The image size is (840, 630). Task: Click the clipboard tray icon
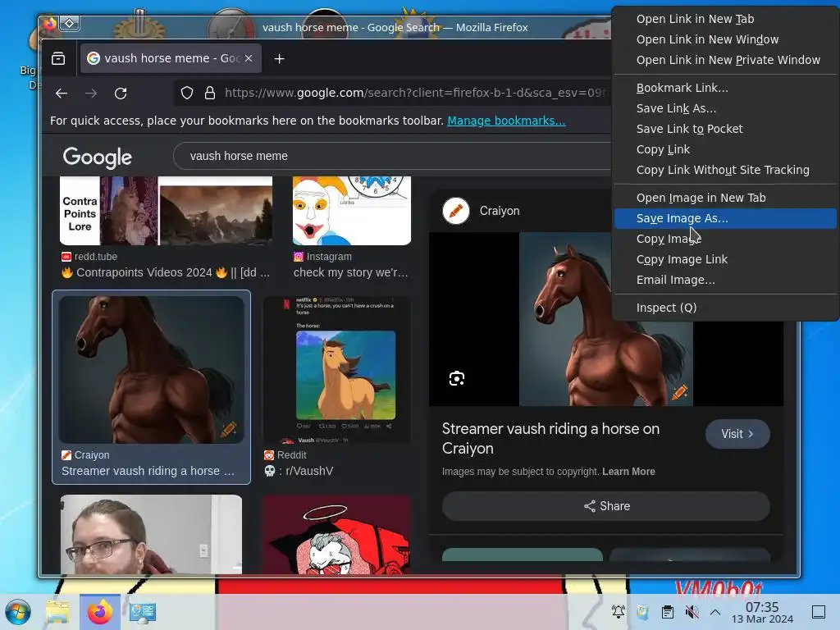tap(668, 611)
